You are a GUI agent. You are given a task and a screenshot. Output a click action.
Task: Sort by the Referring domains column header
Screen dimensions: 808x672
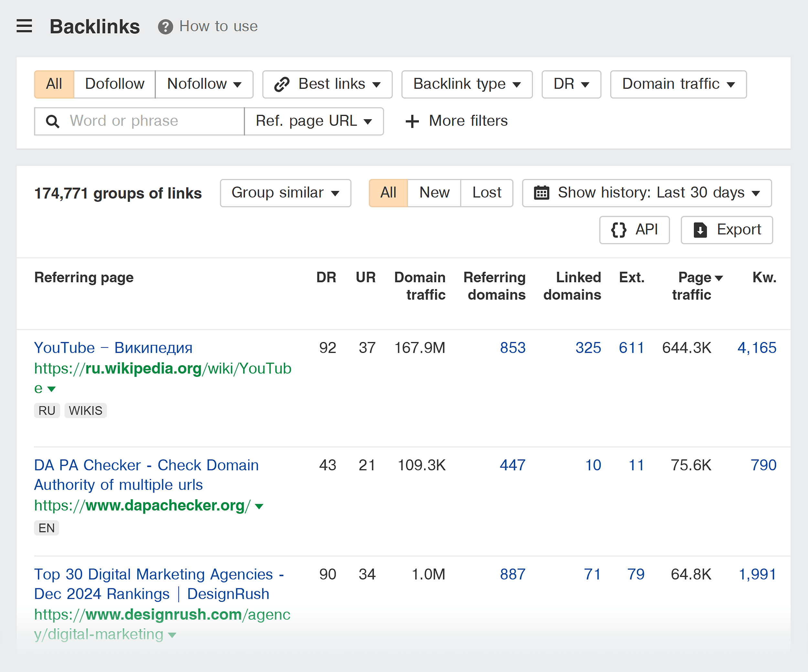[x=494, y=286]
